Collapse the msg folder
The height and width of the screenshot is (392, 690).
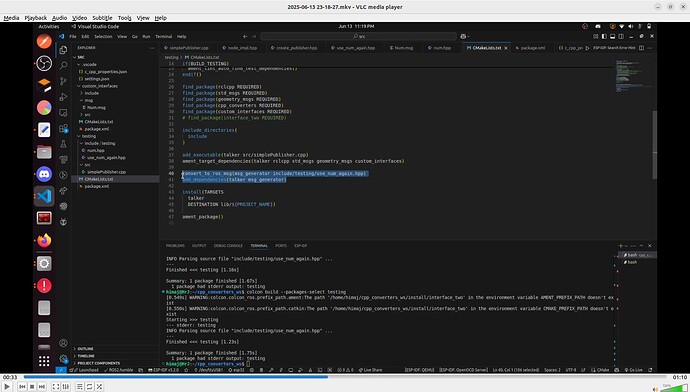point(88,100)
